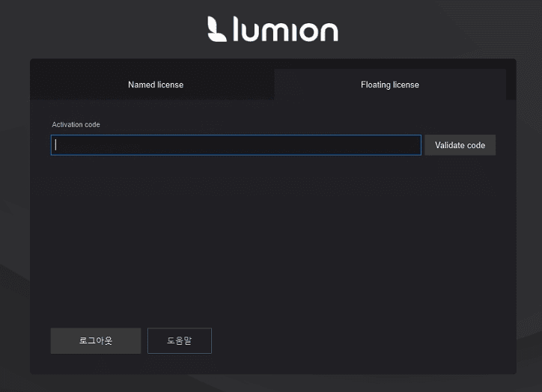This screenshot has width=542, height=392.
Task: Select the Floating license tab
Action: click(389, 85)
